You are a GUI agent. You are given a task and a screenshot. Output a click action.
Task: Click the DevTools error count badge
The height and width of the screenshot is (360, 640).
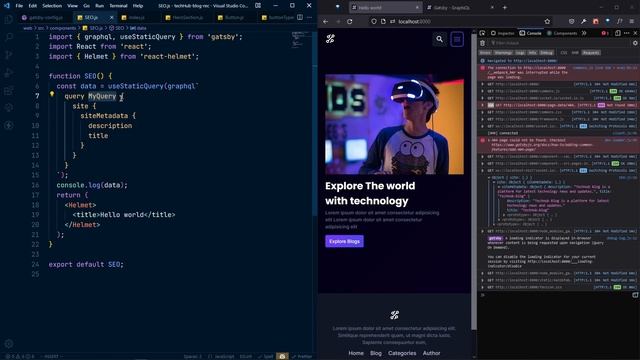605,33
